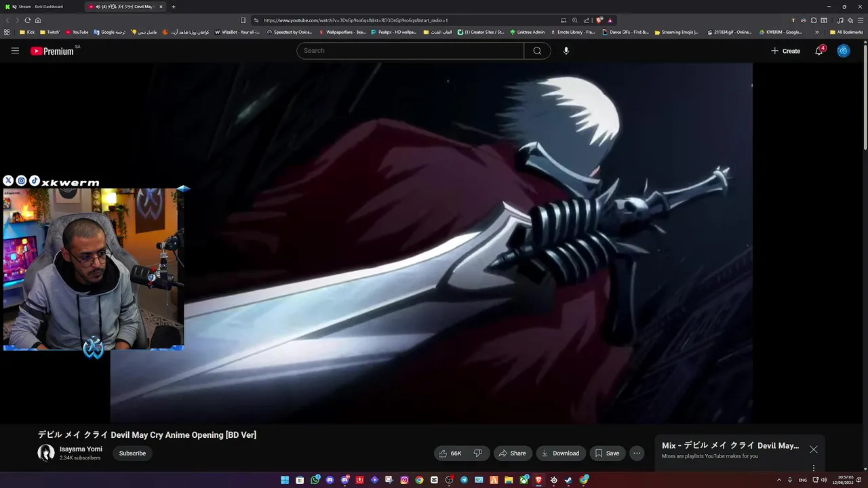Open the Emote Library bookmark
The height and width of the screenshot is (488, 868).
click(x=572, y=32)
